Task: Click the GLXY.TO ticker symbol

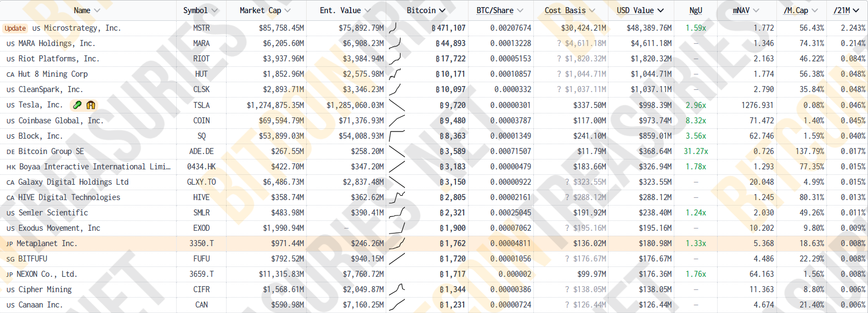Action: click(x=201, y=182)
